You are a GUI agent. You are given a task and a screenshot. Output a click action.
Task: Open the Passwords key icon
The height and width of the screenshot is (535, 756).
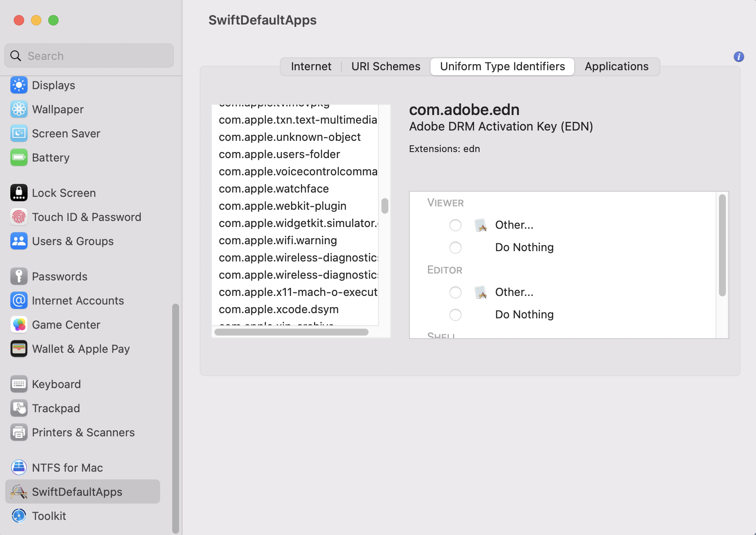(19, 277)
